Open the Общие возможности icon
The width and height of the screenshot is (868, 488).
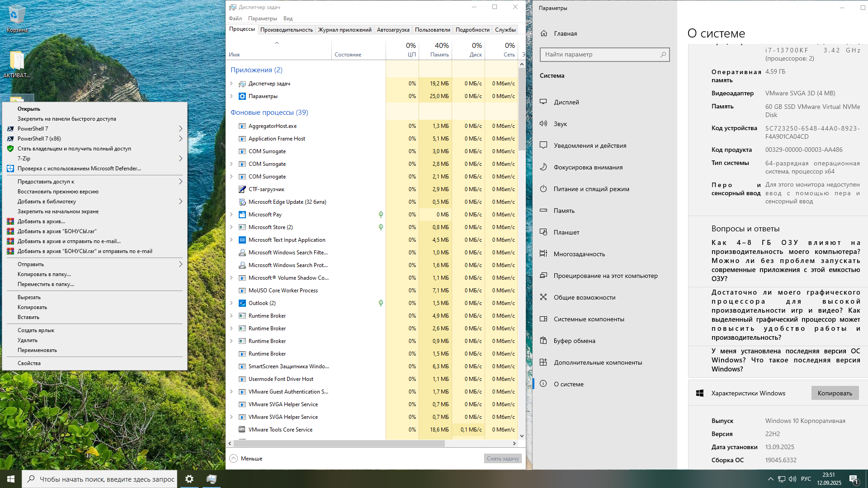pos(543,297)
